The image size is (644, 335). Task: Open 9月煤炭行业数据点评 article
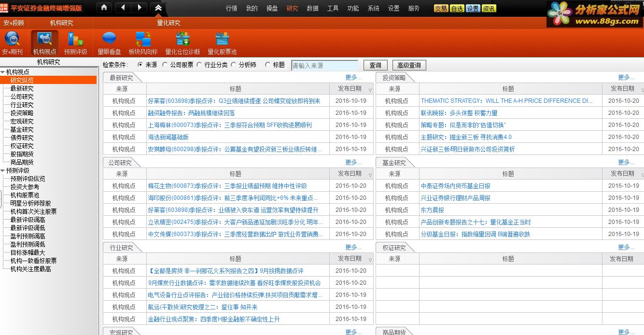[x=234, y=283]
